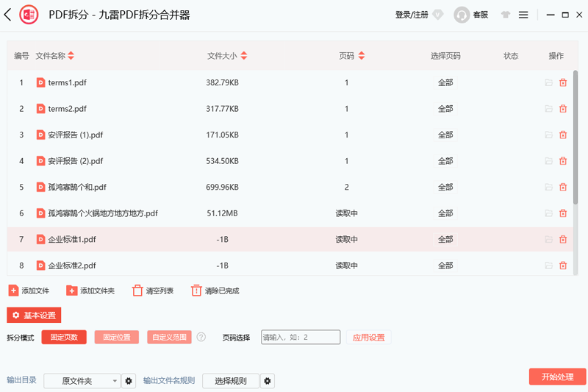Viewport: 588px width, 392px height.
Task: Delete 企业标准1.pdf trash icon
Action: pos(563,239)
